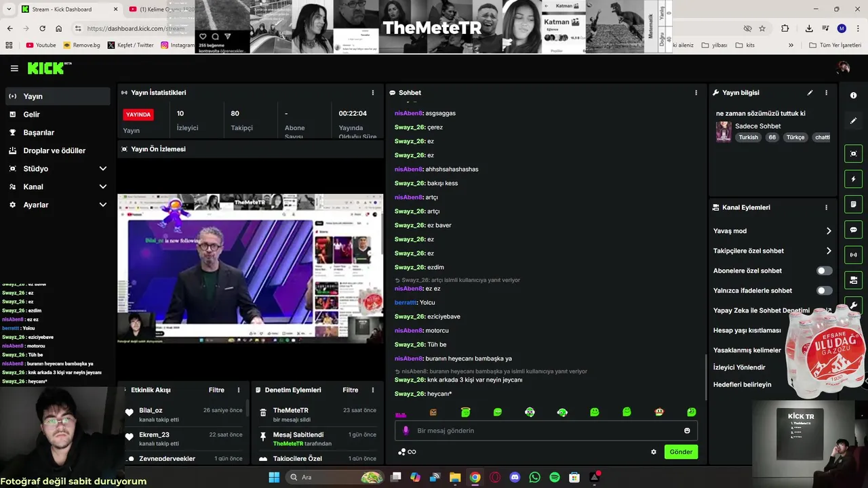The image size is (868, 488).
Task: Expand the Kanal sidebar section
Action: (x=103, y=187)
